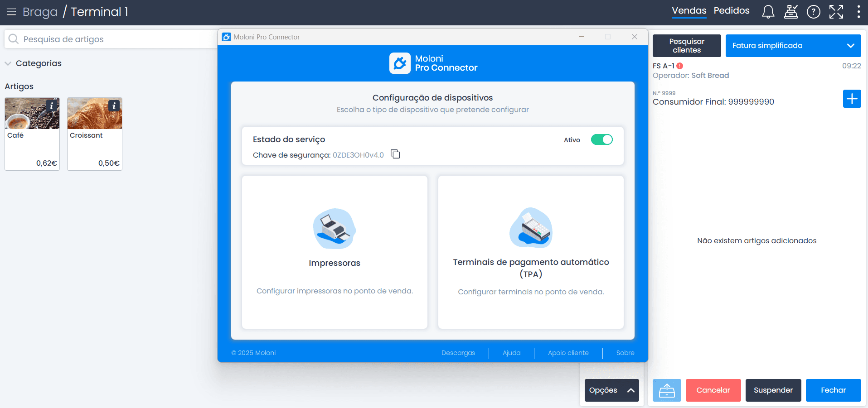Open the cash drawer icon button
Screen dimensions: 868x408
(667, 390)
